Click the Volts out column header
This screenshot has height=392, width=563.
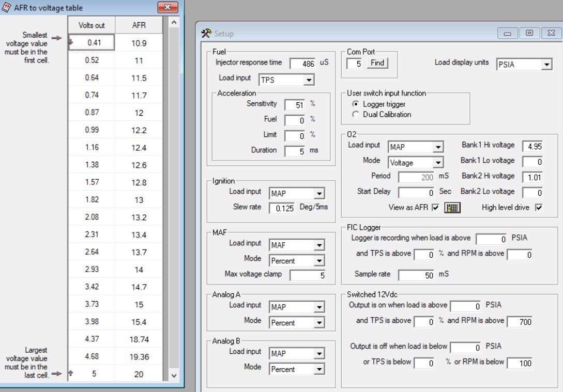pyautogui.click(x=92, y=25)
